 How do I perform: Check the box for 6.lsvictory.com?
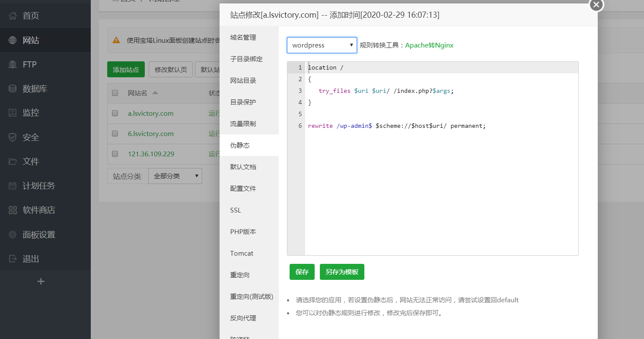[x=115, y=133]
